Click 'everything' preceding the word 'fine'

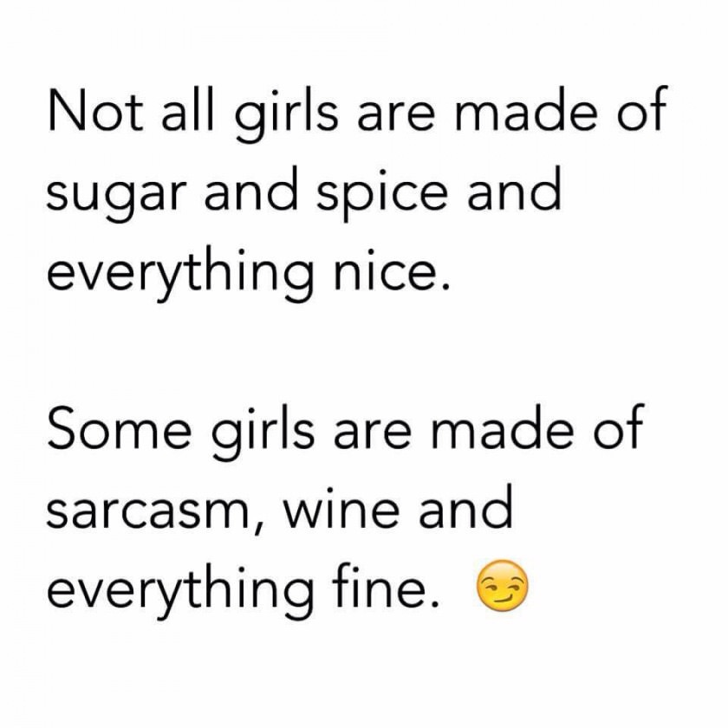click(179, 591)
